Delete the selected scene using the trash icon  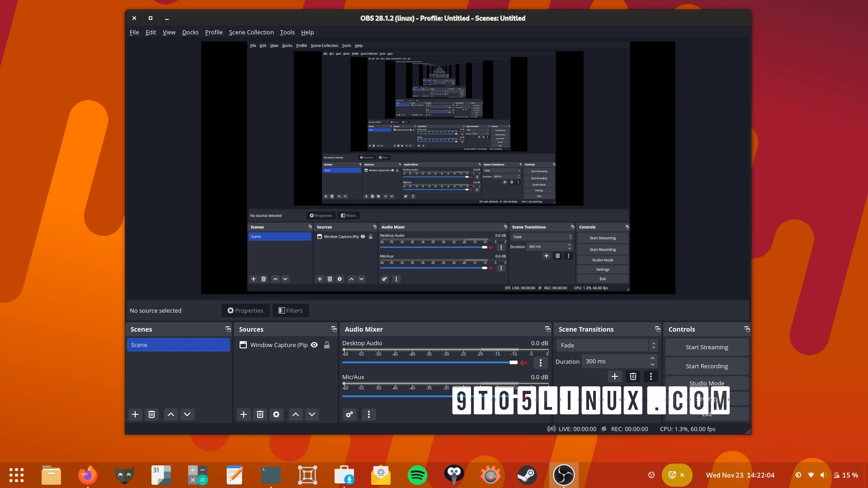[151, 414]
